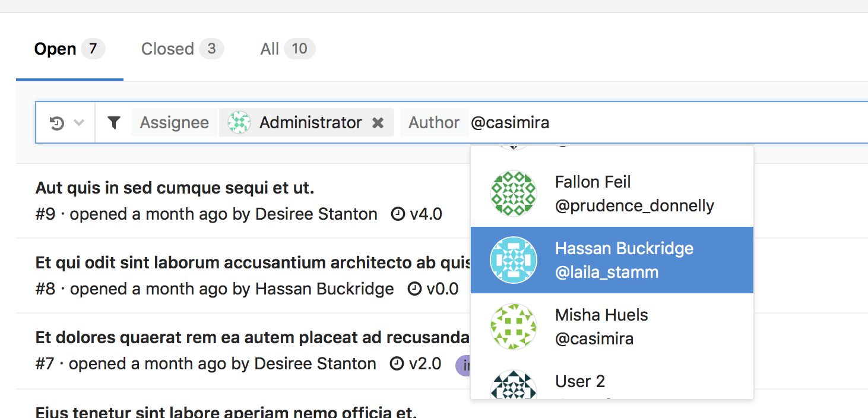Image resolution: width=868 pixels, height=418 pixels.
Task: Click the filter funnel icon
Action: 114,123
